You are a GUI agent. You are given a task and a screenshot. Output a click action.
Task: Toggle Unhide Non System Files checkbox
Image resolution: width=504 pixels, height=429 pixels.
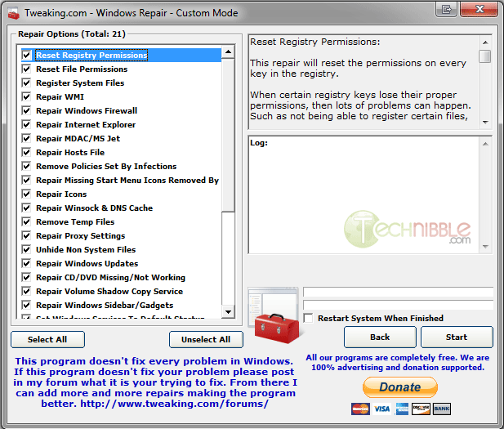tap(26, 249)
